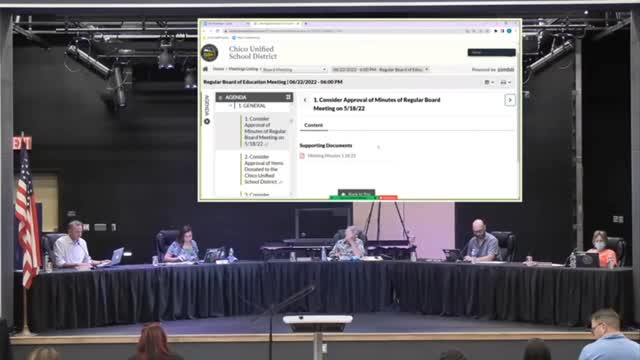Switch to the Content tab
The image size is (640, 360).
(313, 125)
